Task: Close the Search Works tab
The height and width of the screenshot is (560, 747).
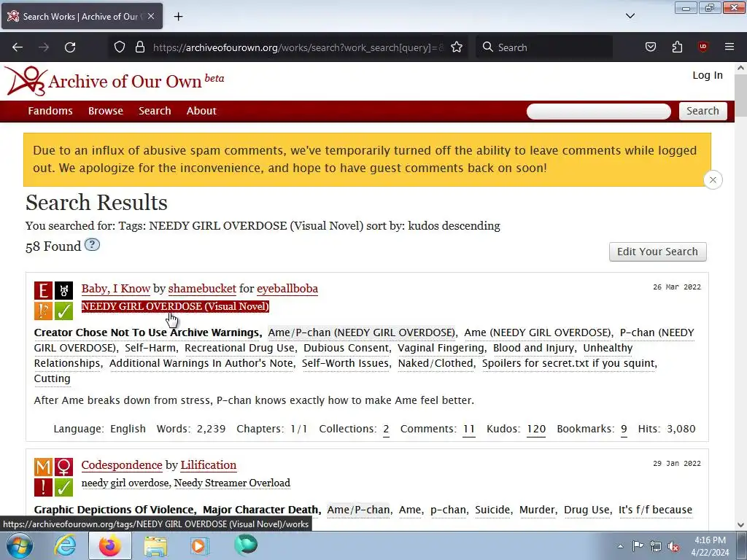Action: 151,16
